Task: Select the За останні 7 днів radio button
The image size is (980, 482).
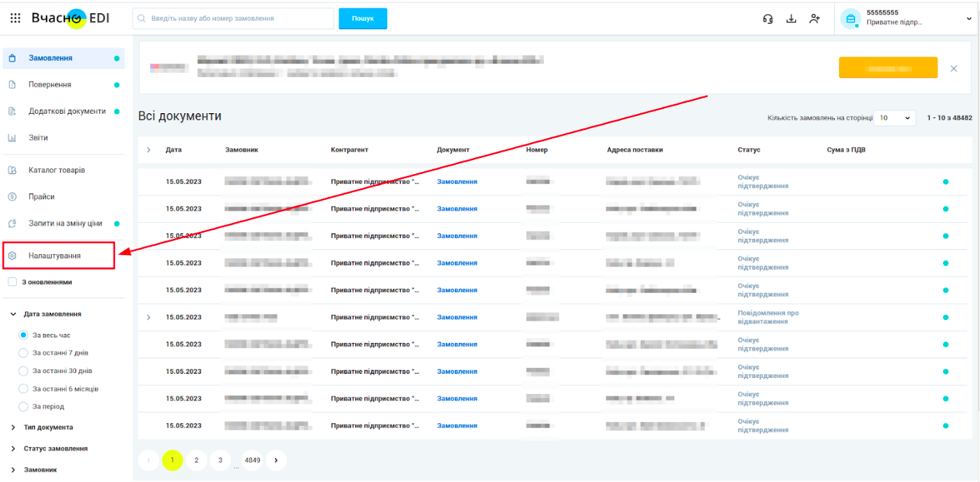Action: (23, 353)
